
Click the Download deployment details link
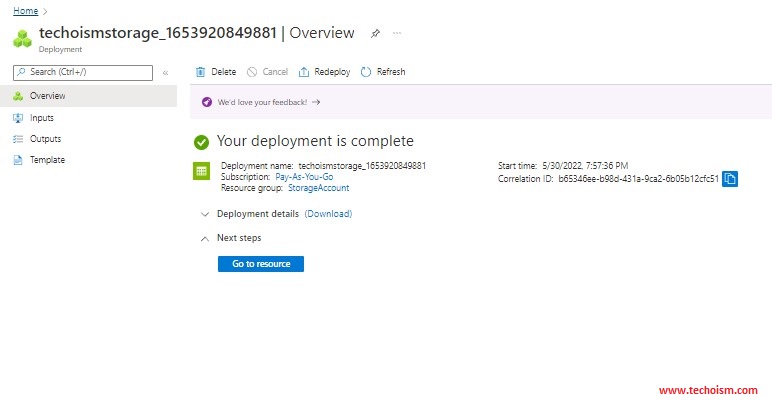point(328,214)
